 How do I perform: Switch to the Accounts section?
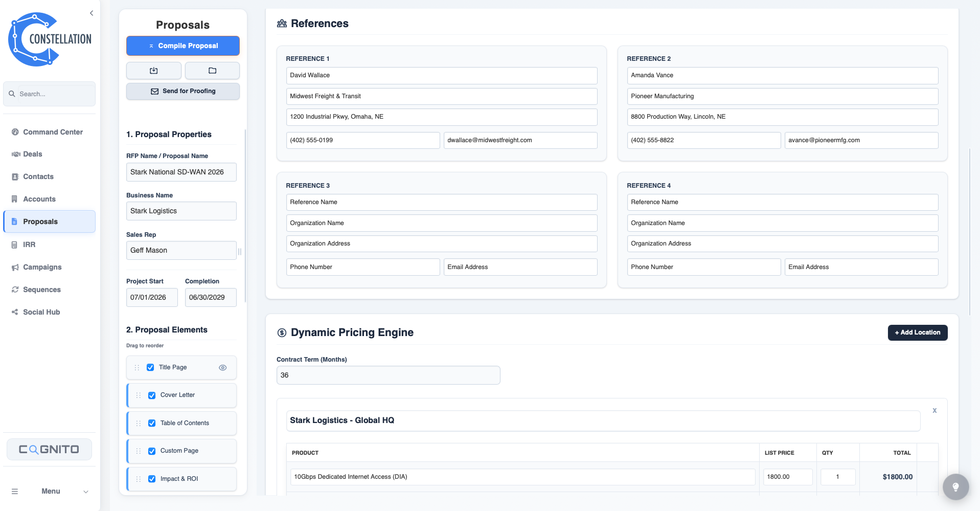[39, 199]
